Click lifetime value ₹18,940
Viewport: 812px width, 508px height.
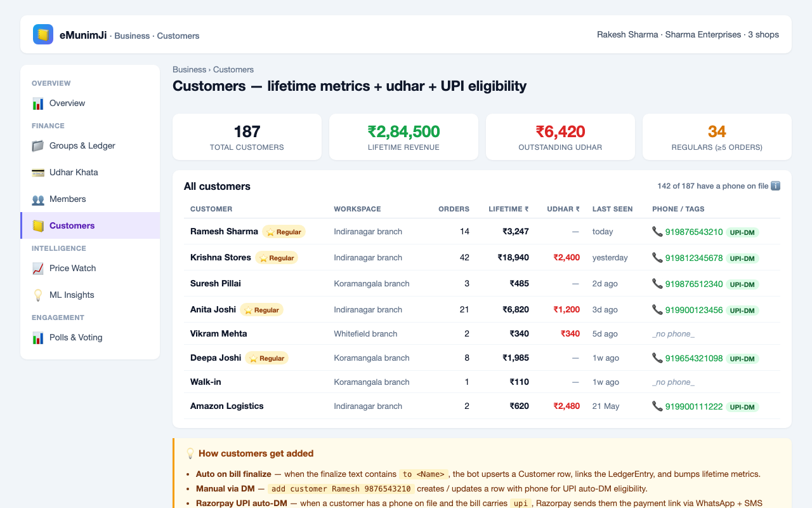point(513,257)
